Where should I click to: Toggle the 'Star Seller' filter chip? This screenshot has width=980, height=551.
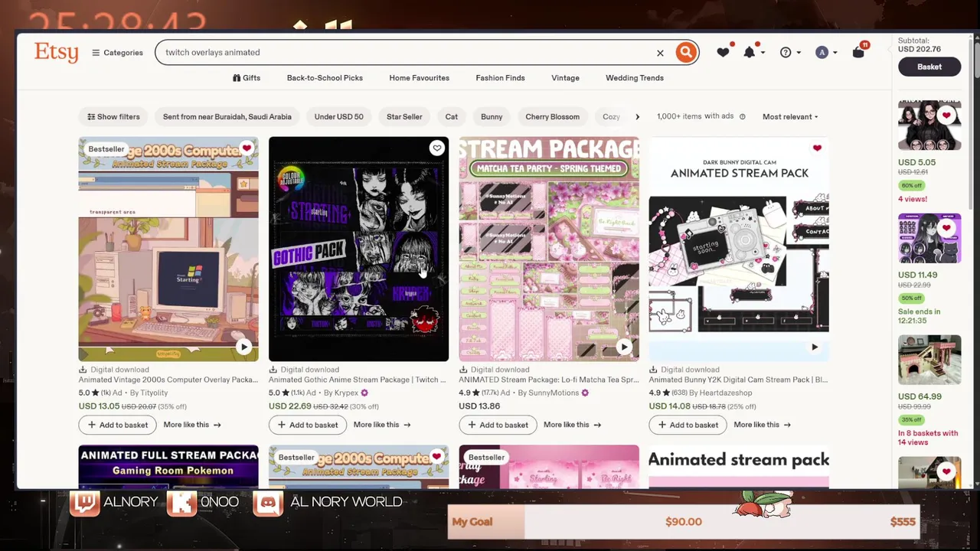[404, 117]
